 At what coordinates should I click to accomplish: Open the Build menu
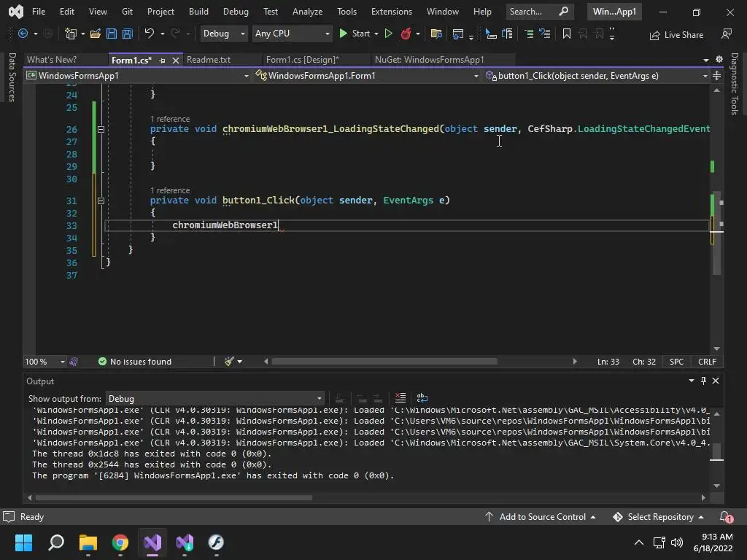coord(198,12)
